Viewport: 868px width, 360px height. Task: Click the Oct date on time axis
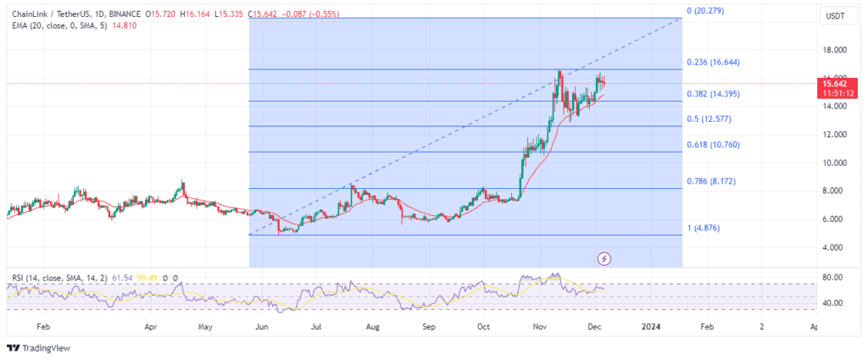[x=484, y=327]
